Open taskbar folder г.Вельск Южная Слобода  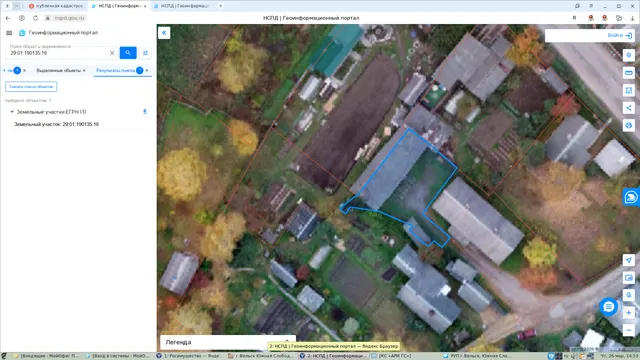click(261, 356)
